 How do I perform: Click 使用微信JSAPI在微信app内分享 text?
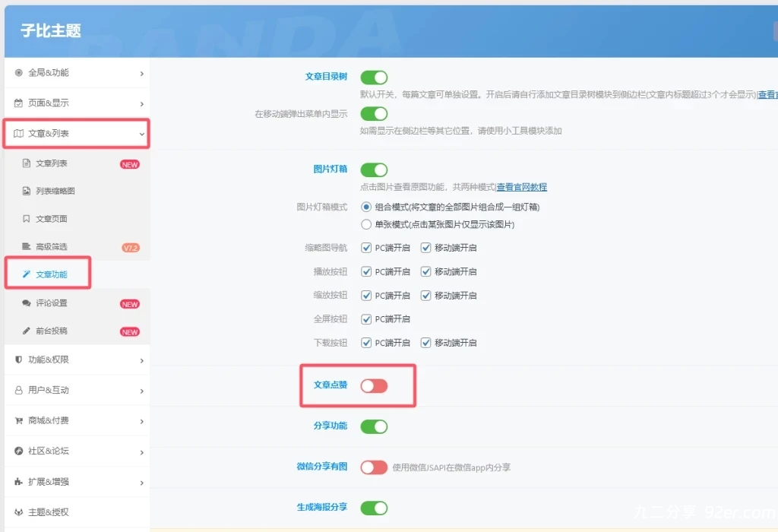[x=451, y=467]
